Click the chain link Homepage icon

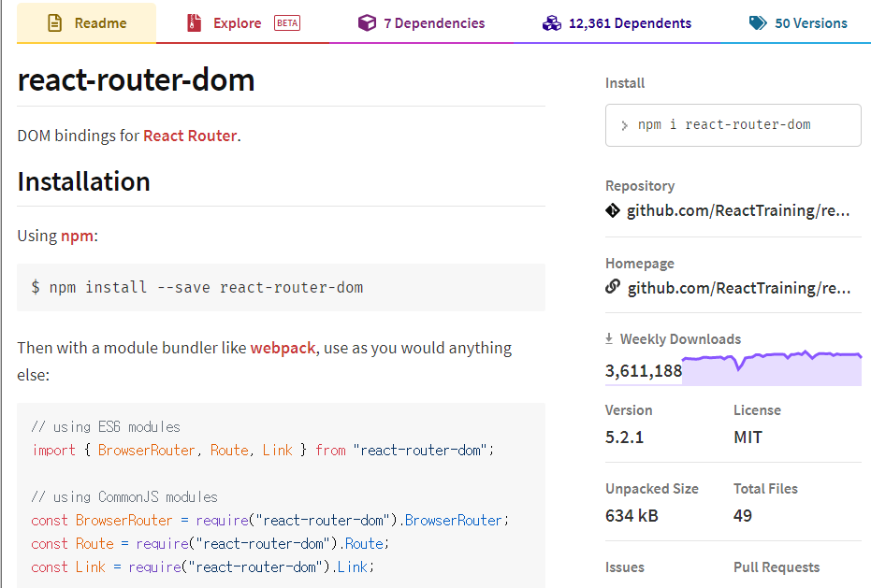[613, 286]
